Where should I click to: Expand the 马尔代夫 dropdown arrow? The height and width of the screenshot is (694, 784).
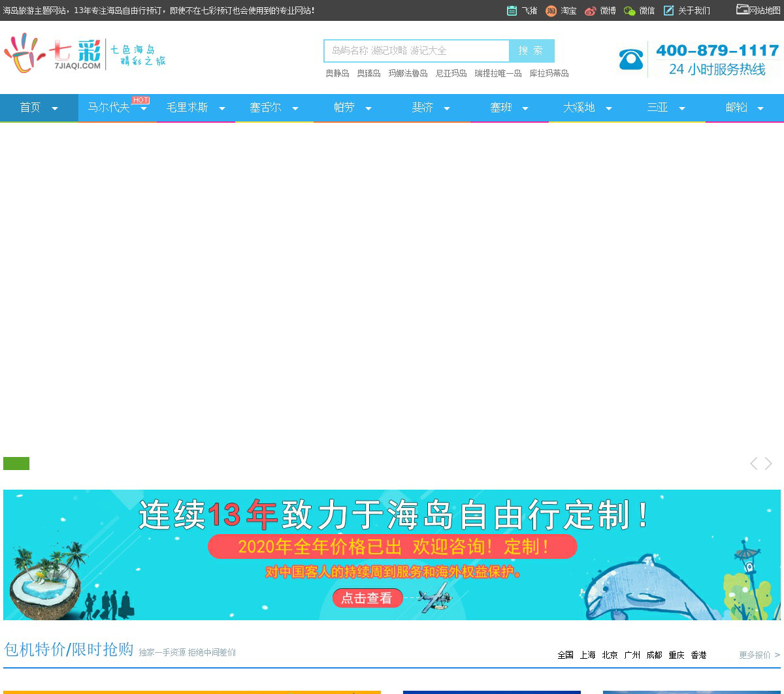(x=144, y=108)
